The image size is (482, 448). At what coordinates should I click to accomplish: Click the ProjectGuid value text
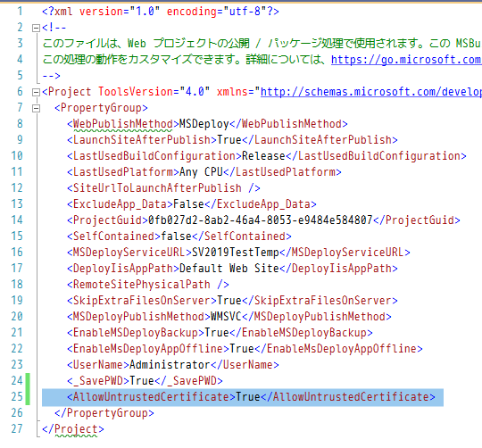pyautogui.click(x=261, y=220)
